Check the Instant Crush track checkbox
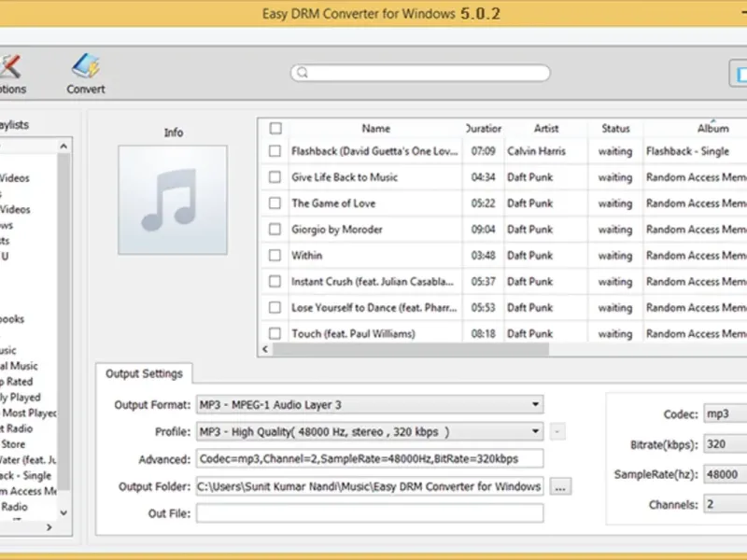The image size is (747, 560). coord(275,282)
